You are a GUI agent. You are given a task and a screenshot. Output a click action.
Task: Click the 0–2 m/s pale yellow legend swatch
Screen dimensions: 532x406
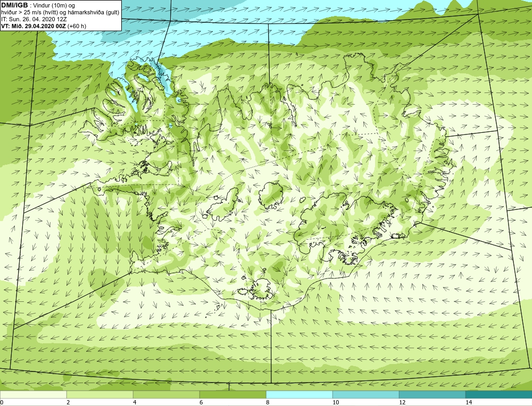(33, 394)
